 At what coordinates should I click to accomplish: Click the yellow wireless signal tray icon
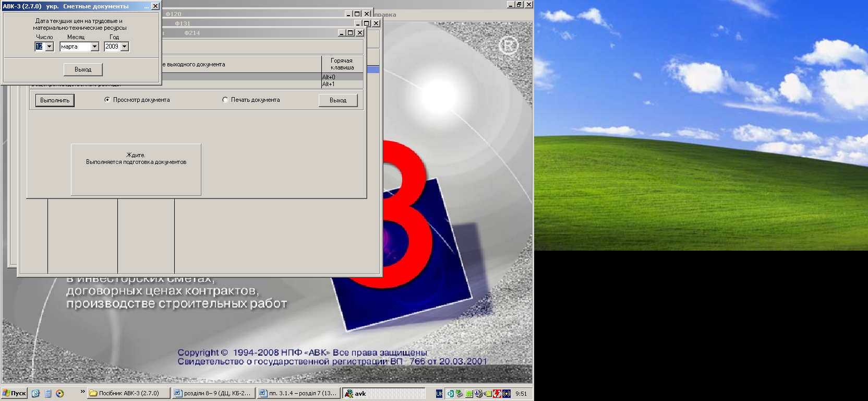pos(507,394)
